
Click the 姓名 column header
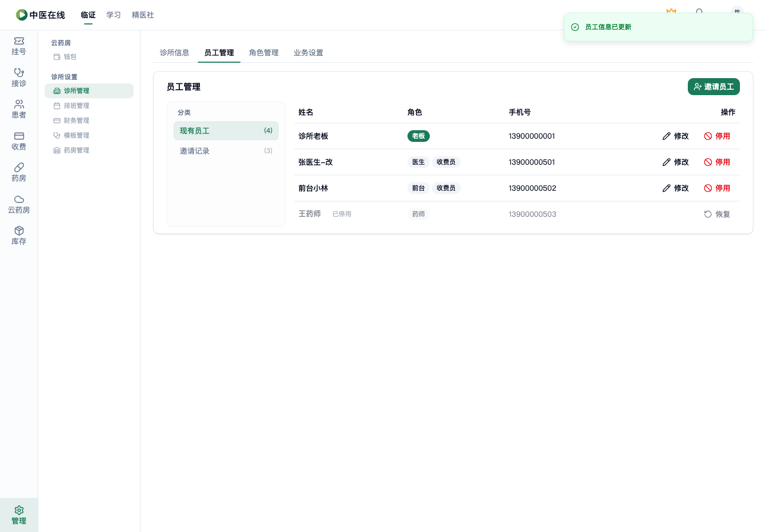(x=306, y=112)
